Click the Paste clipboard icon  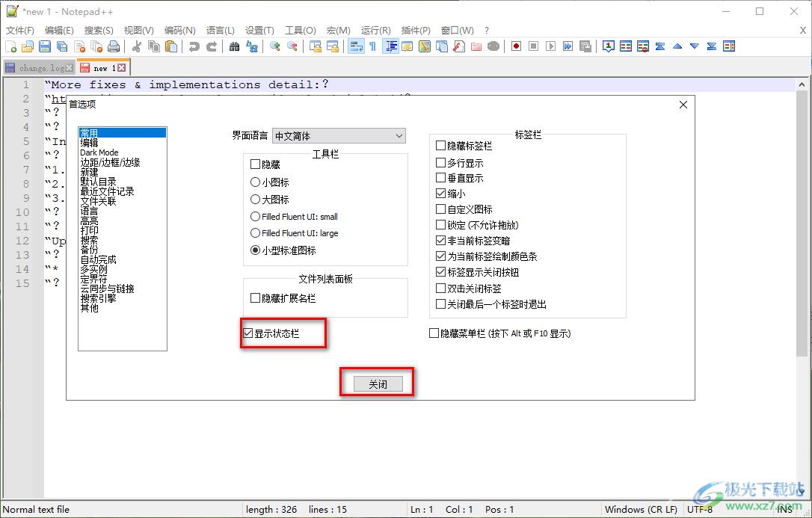tap(171, 46)
